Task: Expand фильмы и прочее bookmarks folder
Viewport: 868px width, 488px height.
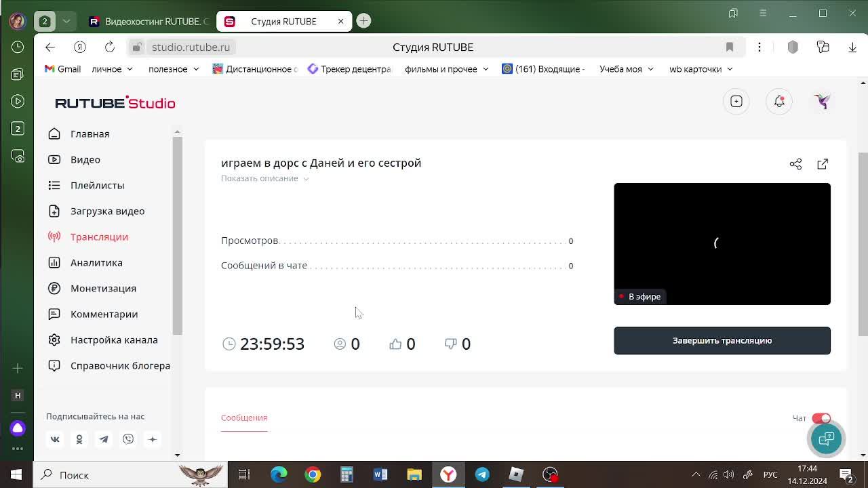Action: (447, 68)
